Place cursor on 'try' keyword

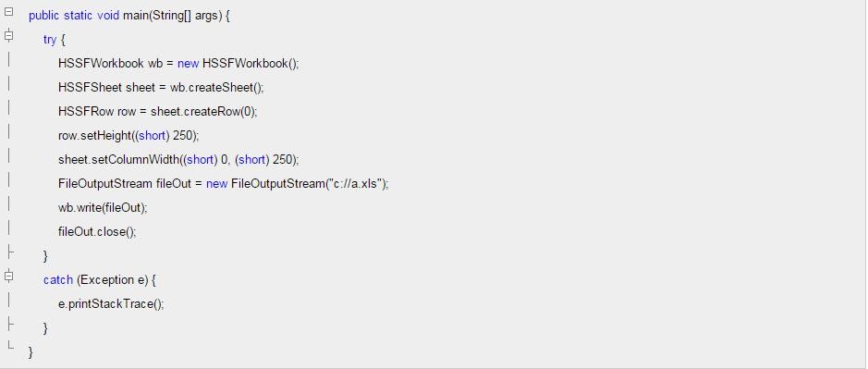click(50, 40)
